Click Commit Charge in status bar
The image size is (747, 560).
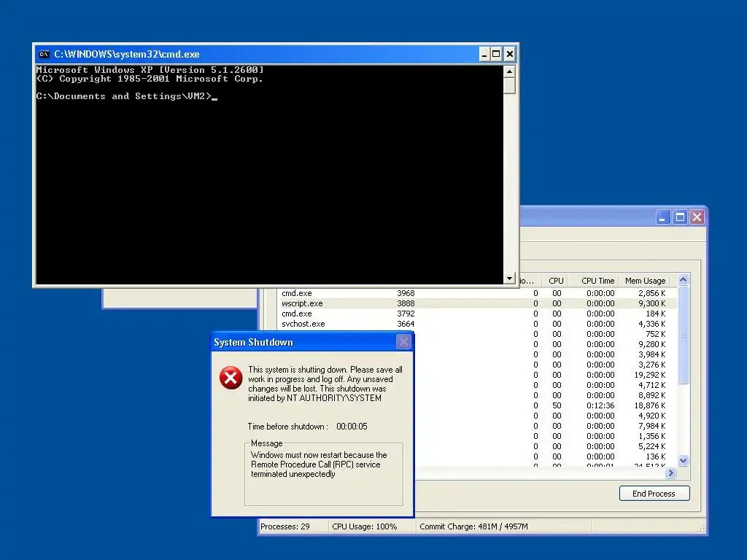(x=473, y=526)
